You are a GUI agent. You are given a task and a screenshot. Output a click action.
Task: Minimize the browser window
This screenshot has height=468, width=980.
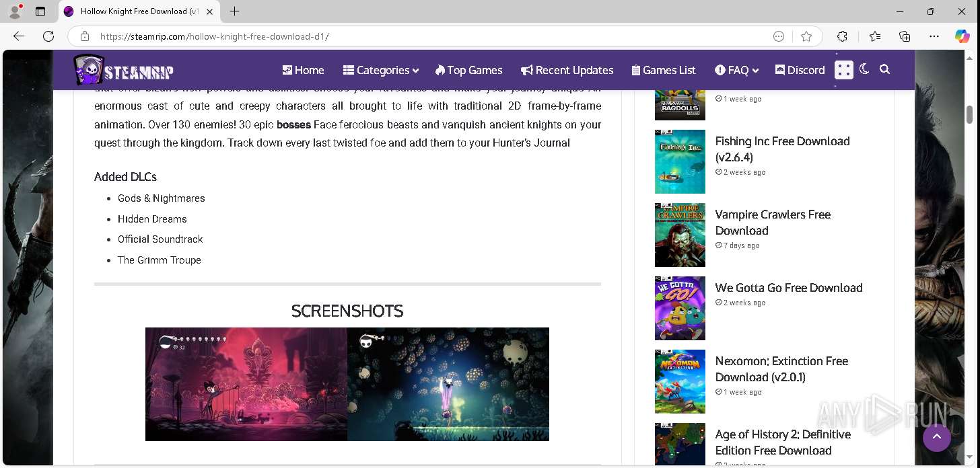[x=901, y=11]
